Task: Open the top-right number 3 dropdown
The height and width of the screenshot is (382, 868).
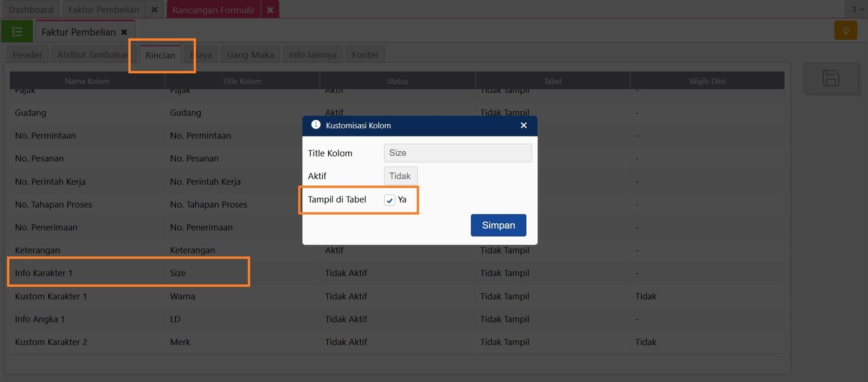Action: (857, 9)
